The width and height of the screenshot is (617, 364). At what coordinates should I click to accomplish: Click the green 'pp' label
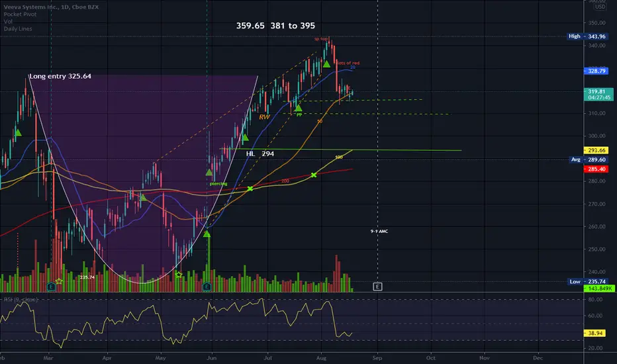(299, 114)
